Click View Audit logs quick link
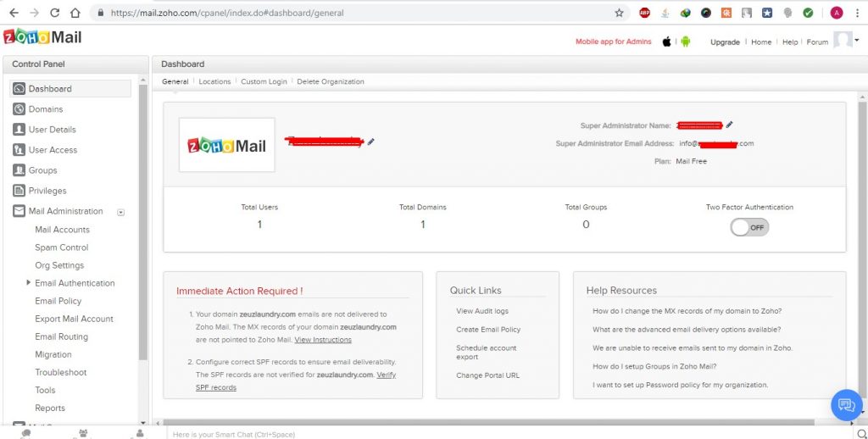Screen dimensions: 868x439 [482, 311]
